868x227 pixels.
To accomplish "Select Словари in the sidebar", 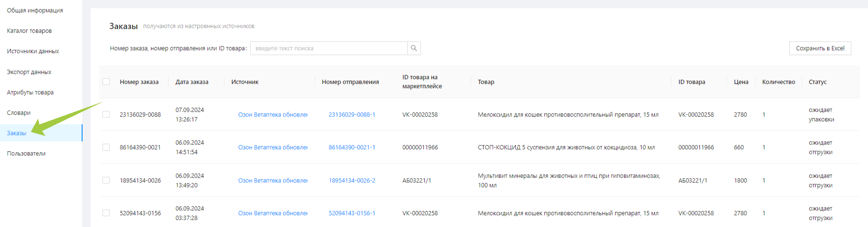I will click(x=19, y=113).
